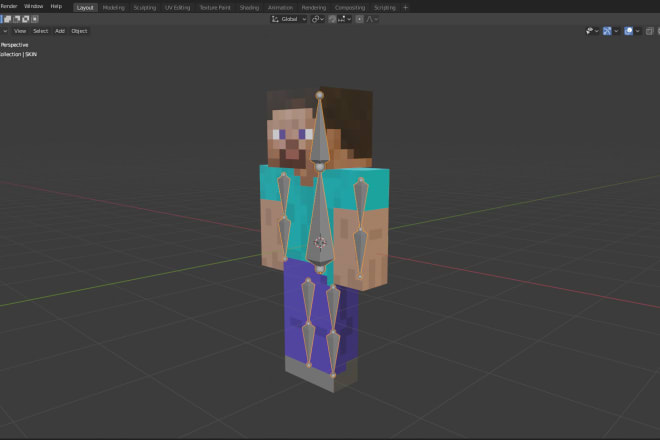Toggle X-ray display mode

tap(649, 31)
